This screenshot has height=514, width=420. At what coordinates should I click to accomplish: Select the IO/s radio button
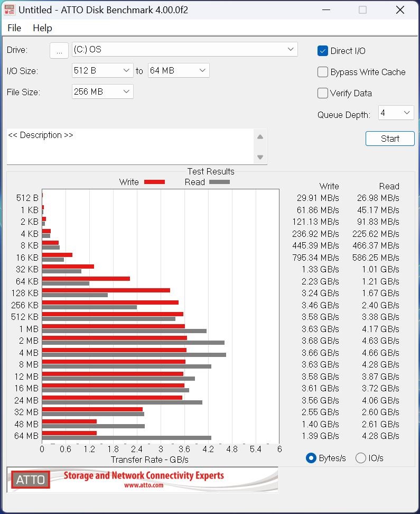tap(361, 458)
